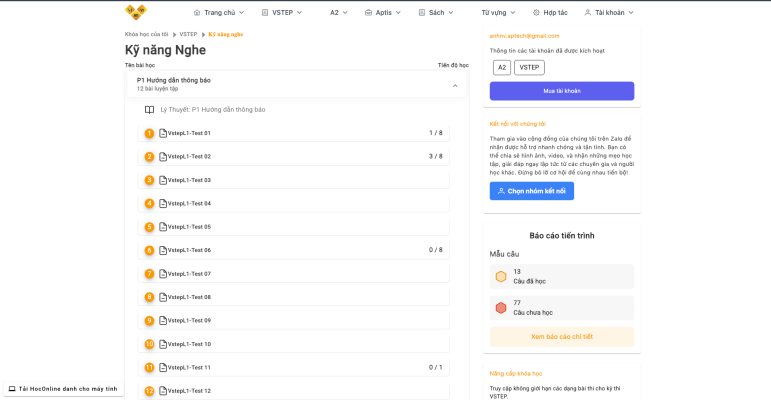Viewport: 771px width, 400px height.
Task: Click the 0 / 1 progress value
Action: (436, 367)
